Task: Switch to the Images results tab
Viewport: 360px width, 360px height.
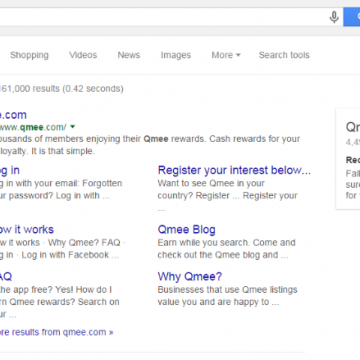Action: 176,55
